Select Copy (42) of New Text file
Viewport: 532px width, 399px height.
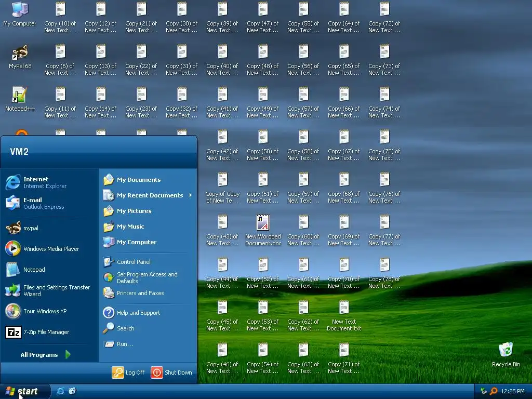pyautogui.click(x=222, y=145)
